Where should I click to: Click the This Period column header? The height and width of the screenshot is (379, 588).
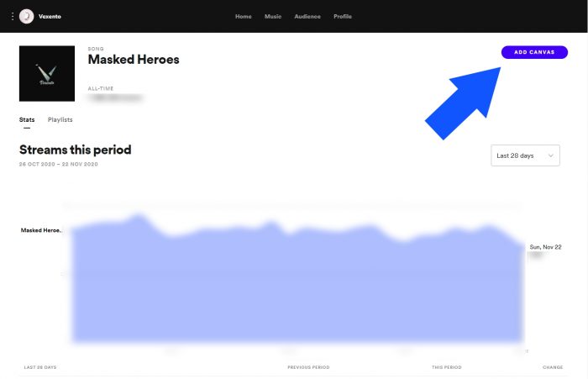pos(448,367)
